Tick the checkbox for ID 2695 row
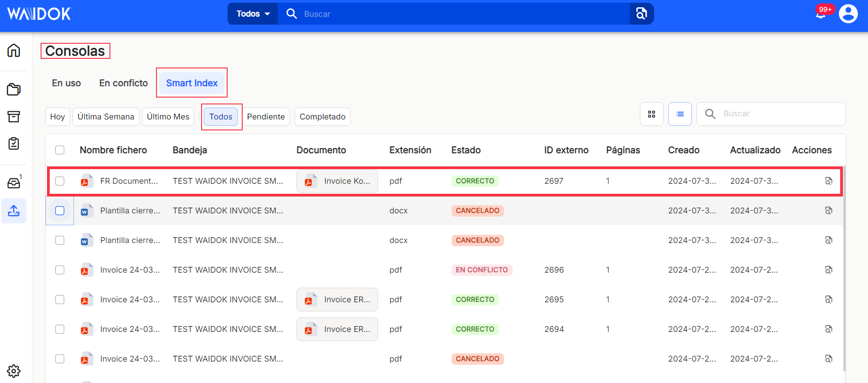Image resolution: width=868 pixels, height=383 pixels. point(60,300)
